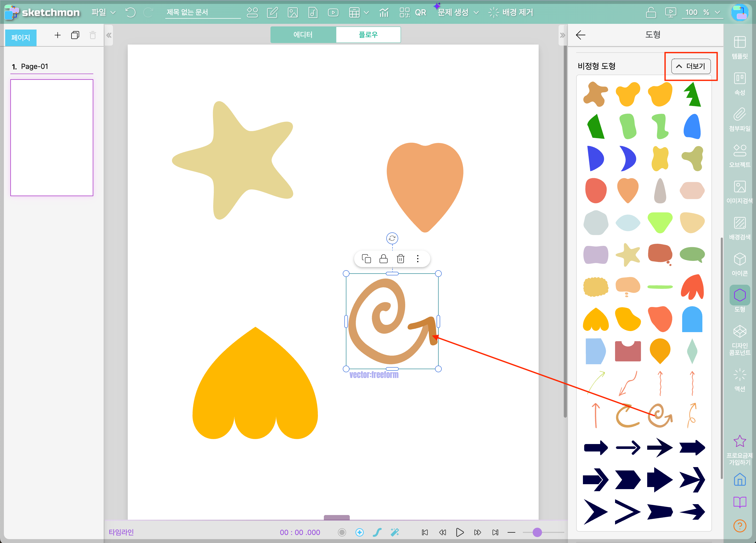
Task: Select the 페이지 tab
Action: click(x=21, y=37)
